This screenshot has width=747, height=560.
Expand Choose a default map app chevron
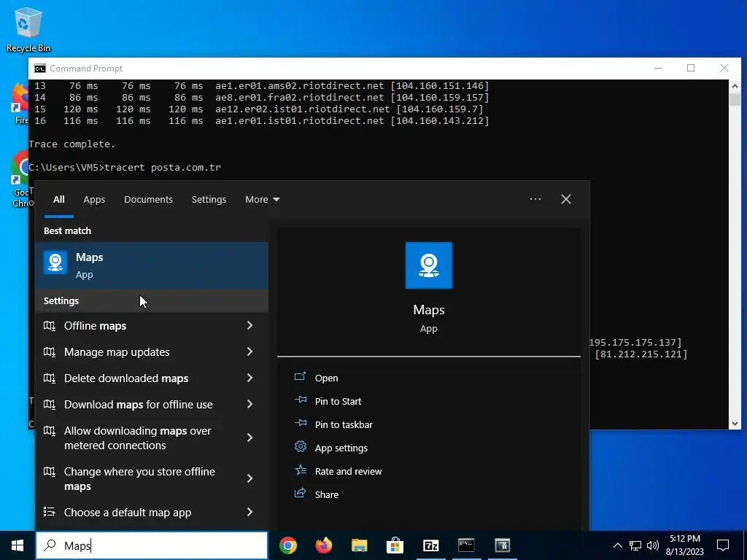249,512
